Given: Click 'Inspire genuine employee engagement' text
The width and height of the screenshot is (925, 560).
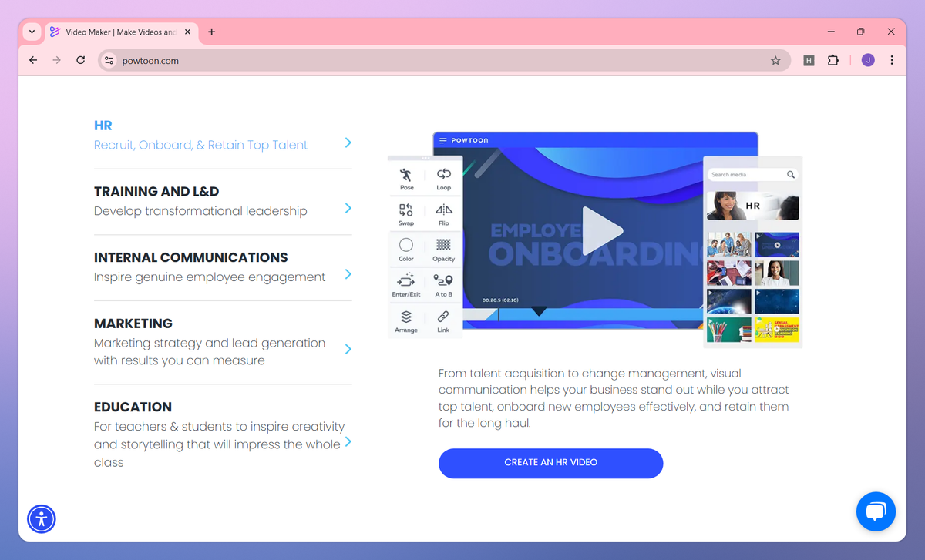Looking at the screenshot, I should click(210, 277).
